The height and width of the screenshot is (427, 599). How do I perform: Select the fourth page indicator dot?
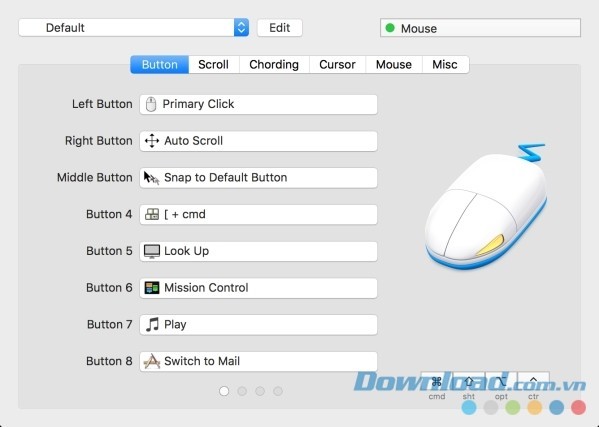[278, 391]
